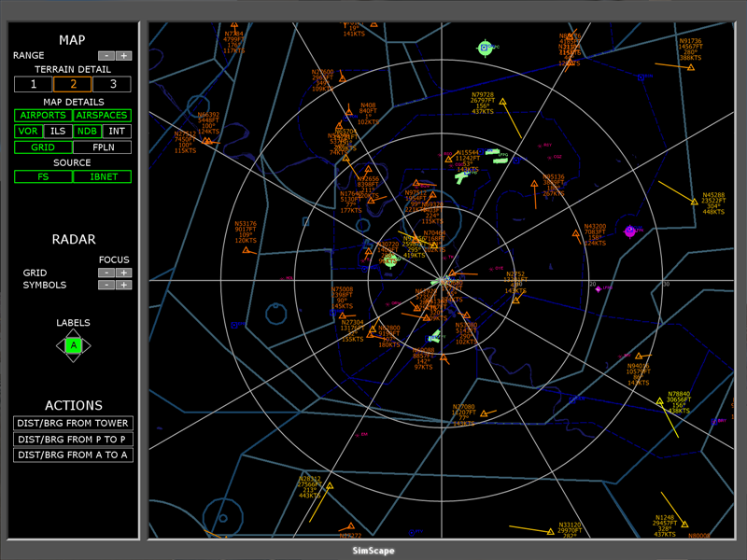Click the magenta VOR station symbol
The height and width of the screenshot is (560, 747).
coord(629,231)
